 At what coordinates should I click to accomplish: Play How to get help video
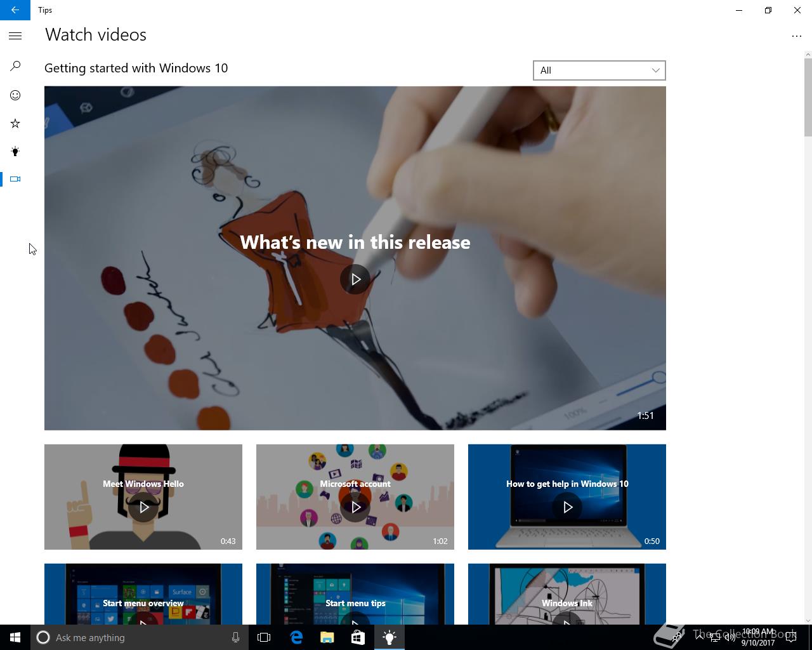coord(567,507)
